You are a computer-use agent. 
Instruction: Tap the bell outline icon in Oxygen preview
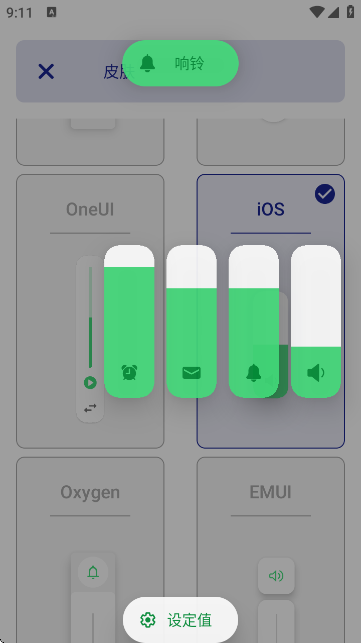click(x=93, y=572)
